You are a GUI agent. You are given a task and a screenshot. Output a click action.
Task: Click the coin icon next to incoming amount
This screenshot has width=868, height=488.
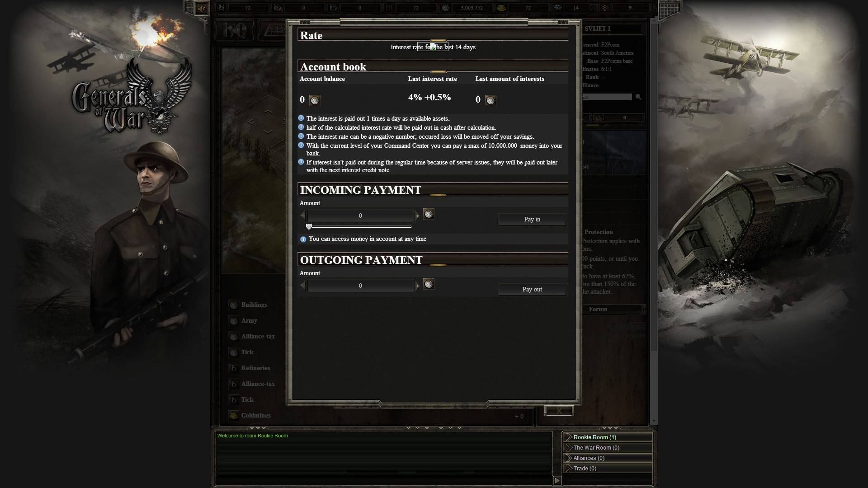click(x=429, y=214)
